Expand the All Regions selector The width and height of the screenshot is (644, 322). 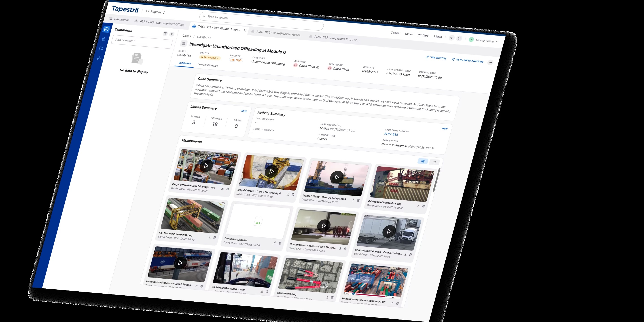(155, 12)
